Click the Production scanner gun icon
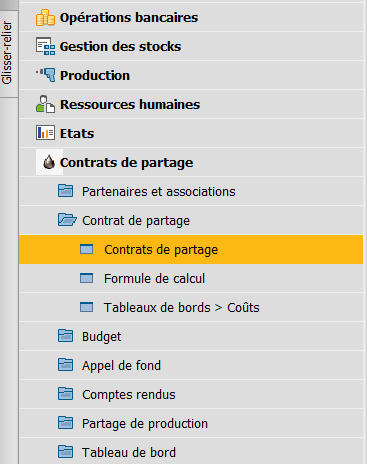 (46, 75)
